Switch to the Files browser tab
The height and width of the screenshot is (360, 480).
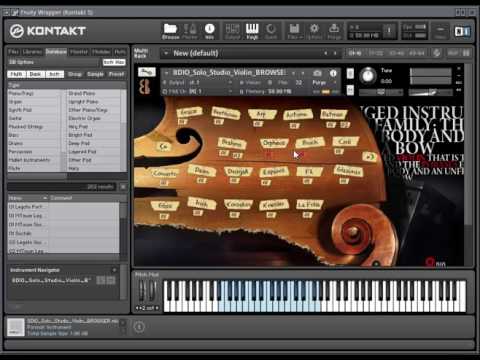point(13,52)
